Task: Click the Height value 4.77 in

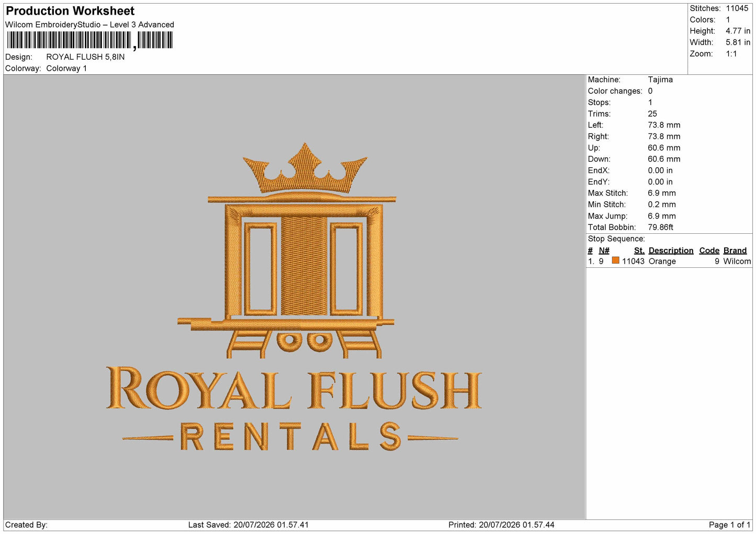Action: click(x=738, y=31)
